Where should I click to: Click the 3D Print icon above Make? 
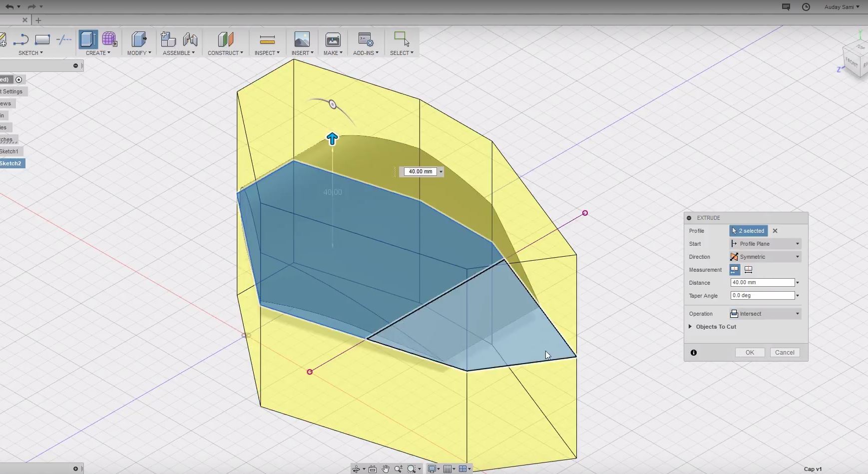[333, 39]
